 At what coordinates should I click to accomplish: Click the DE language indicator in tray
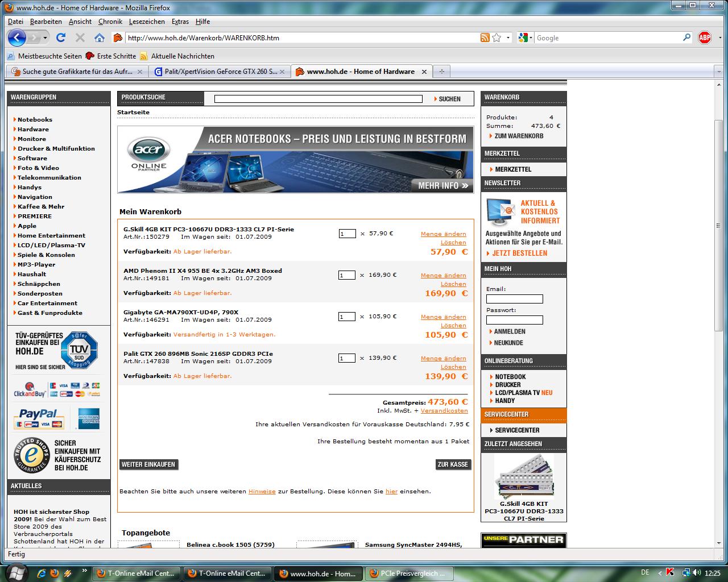coord(645,573)
